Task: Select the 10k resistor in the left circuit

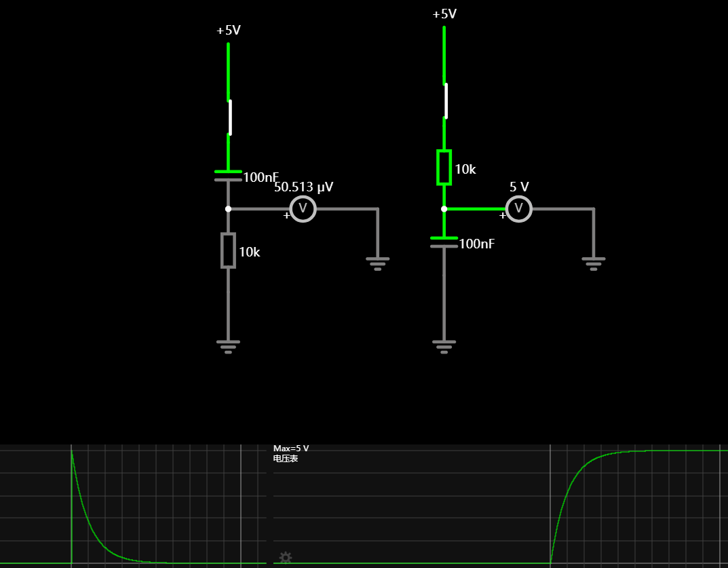Action: click(x=228, y=250)
